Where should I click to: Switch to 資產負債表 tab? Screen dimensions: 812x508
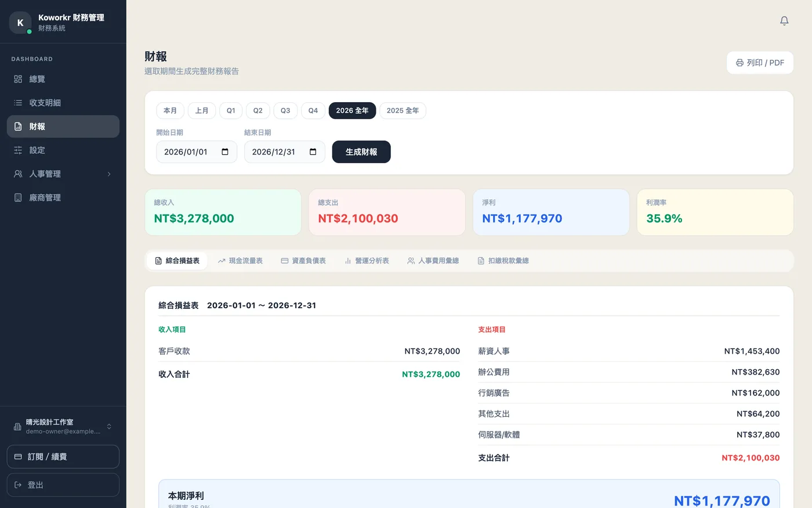click(x=303, y=261)
